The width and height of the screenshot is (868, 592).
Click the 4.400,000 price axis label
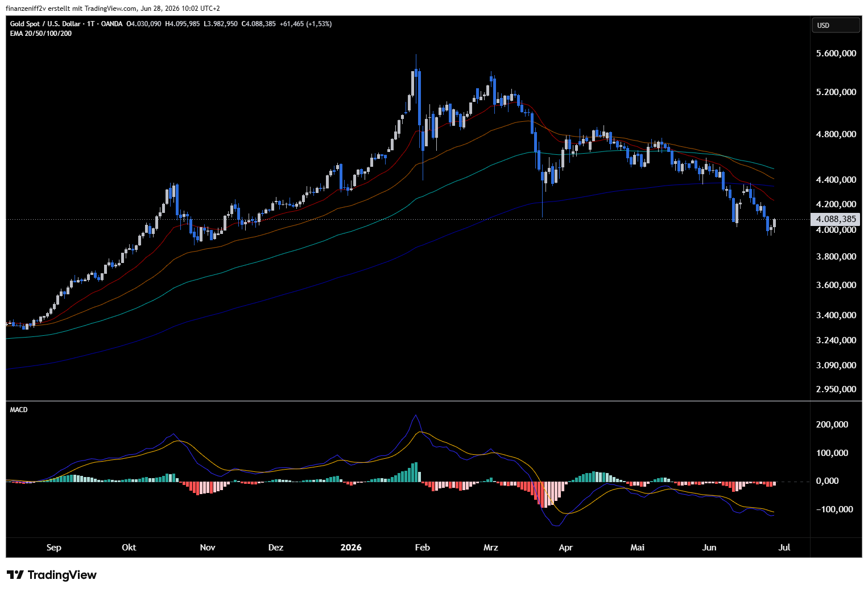point(836,180)
